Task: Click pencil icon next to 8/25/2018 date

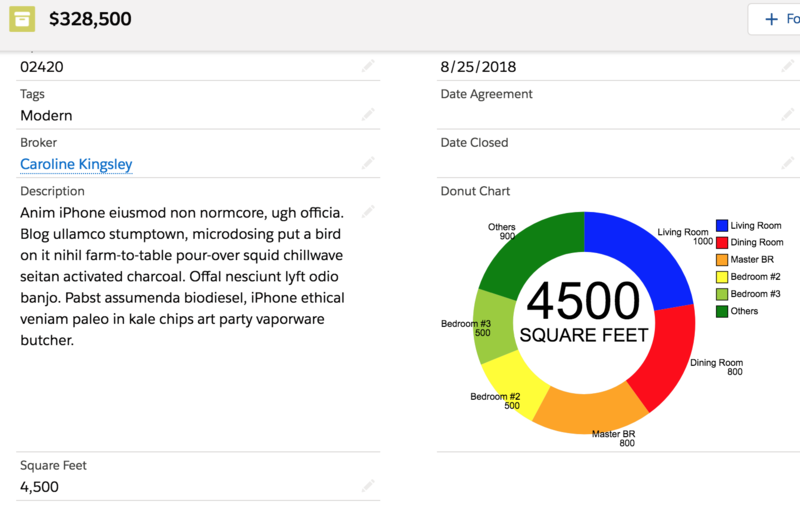Action: tap(788, 66)
